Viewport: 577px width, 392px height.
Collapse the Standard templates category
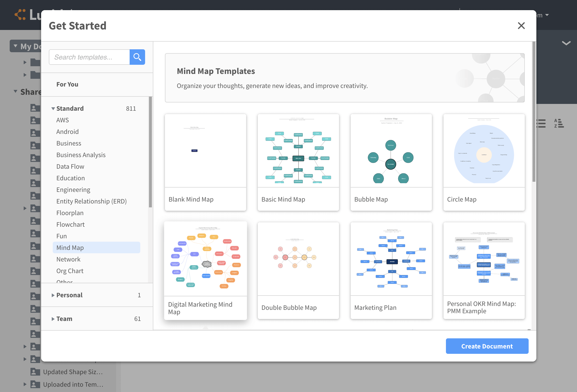pos(53,109)
